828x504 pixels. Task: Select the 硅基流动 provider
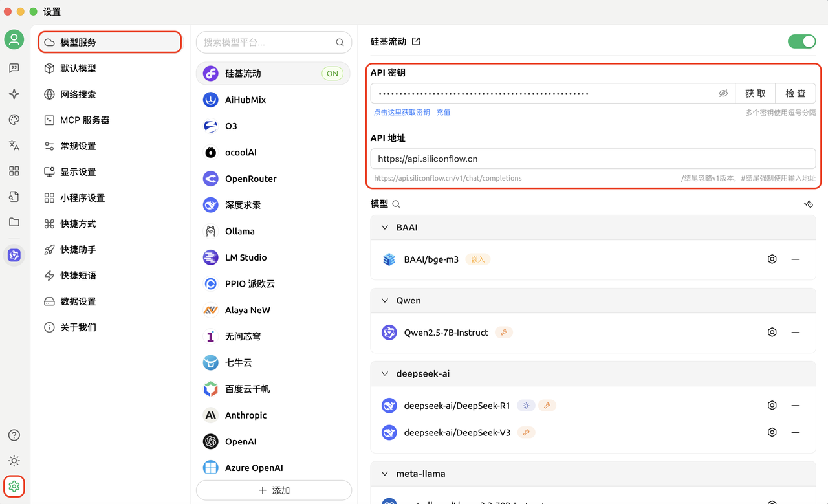pos(273,74)
